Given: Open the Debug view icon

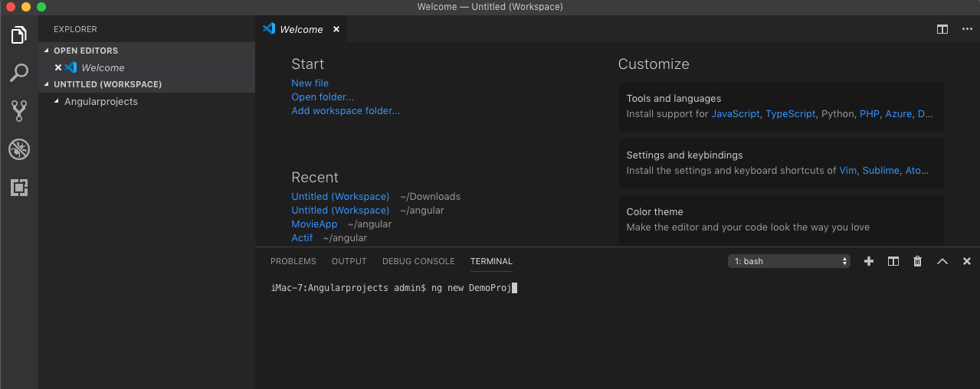Looking at the screenshot, I should 19,149.
